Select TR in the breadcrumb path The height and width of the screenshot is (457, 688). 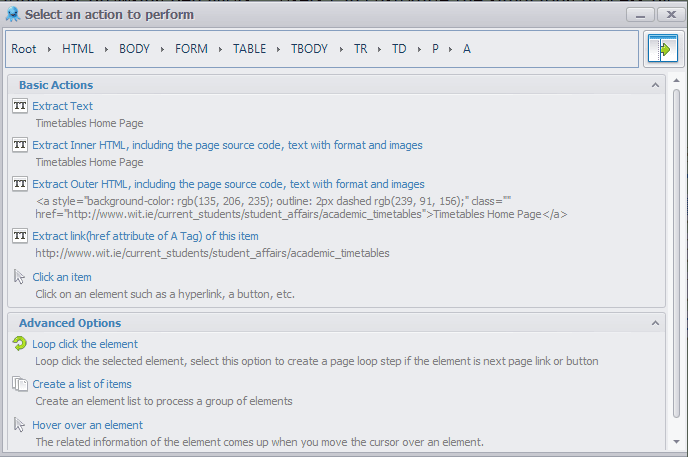(360, 49)
